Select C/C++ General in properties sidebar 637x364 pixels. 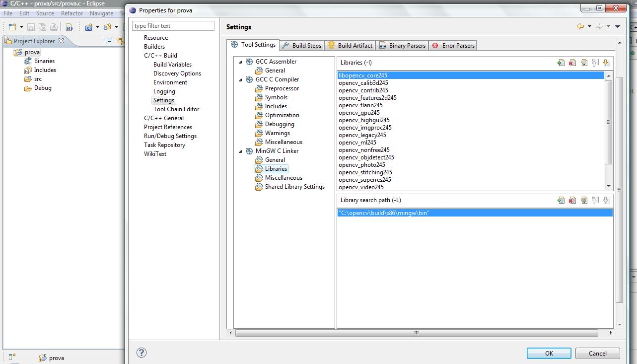click(x=164, y=118)
